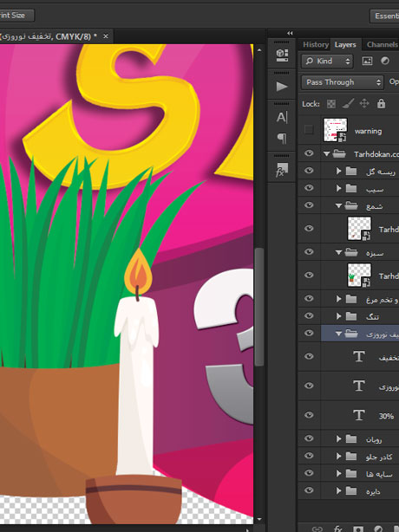
Task: Open the 3D panel icon
Action: pos(282,55)
